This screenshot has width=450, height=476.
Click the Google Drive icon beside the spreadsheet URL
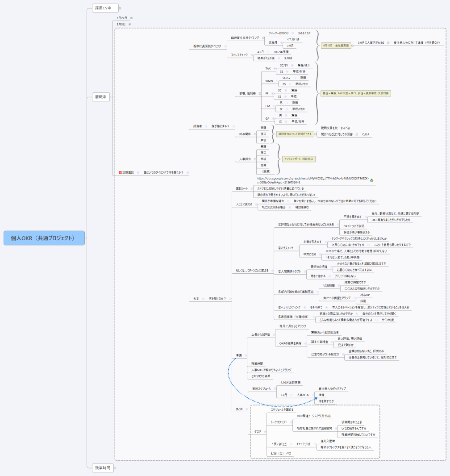coord(372,180)
